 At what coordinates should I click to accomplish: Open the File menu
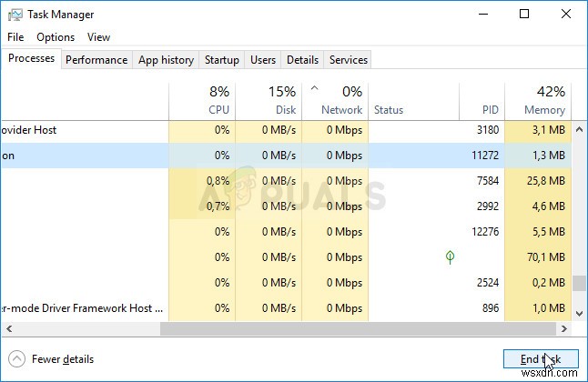click(15, 37)
